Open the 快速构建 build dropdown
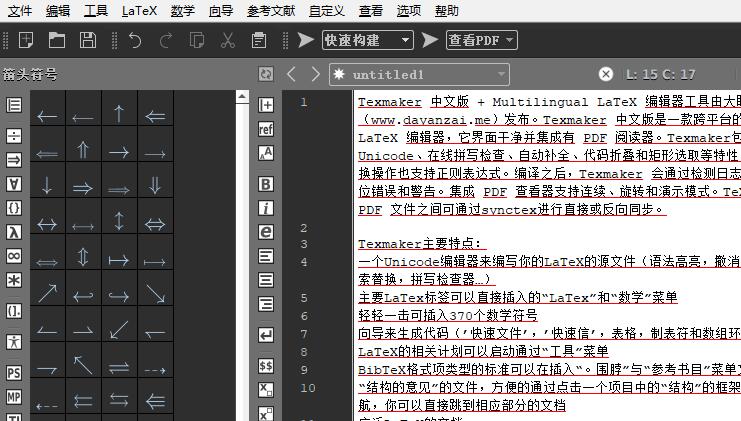The width and height of the screenshot is (741, 421). pos(368,40)
